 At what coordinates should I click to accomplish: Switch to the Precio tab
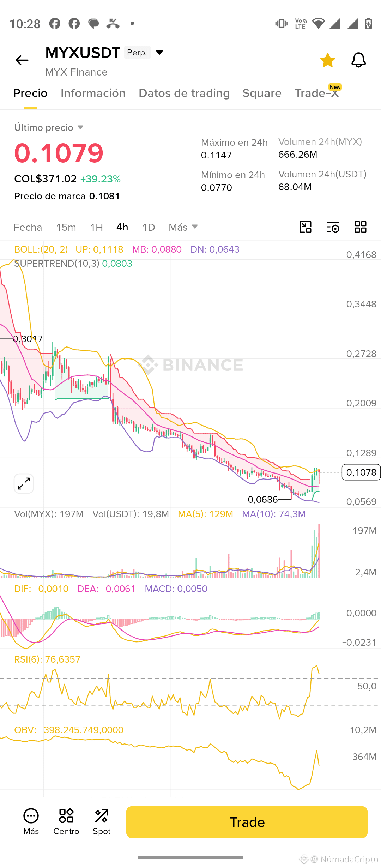30,93
